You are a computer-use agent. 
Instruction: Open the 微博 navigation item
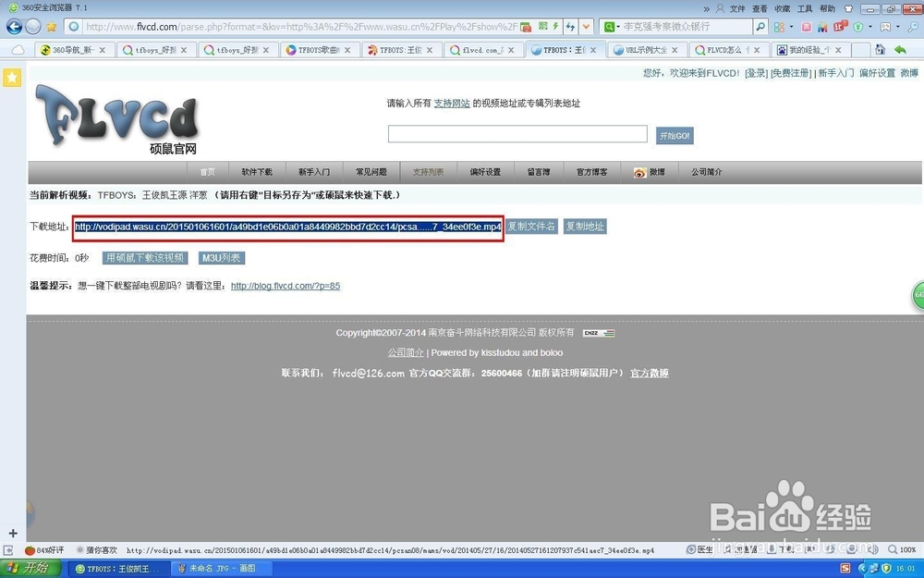[x=650, y=172]
